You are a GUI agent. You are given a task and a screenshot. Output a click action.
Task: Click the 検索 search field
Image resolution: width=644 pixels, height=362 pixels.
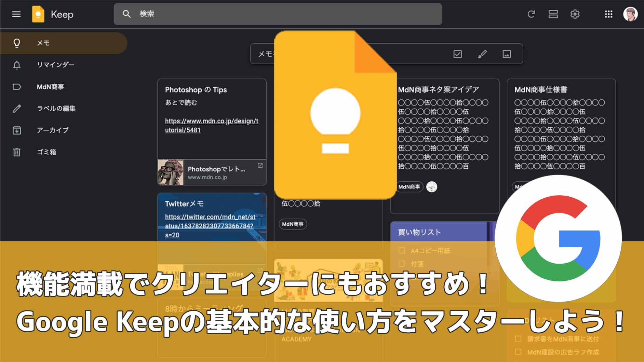[x=278, y=14]
